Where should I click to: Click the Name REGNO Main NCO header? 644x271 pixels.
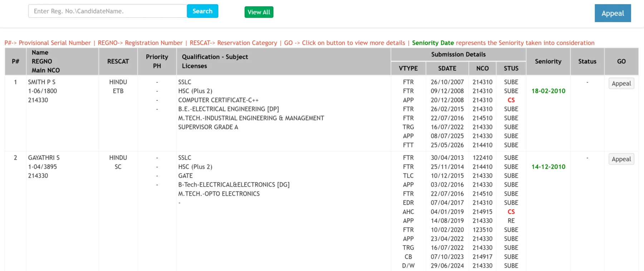click(63, 61)
